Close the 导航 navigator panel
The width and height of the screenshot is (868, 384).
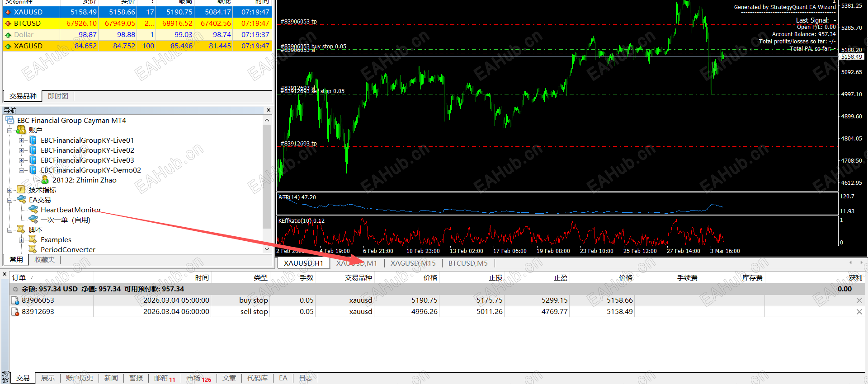click(x=269, y=110)
